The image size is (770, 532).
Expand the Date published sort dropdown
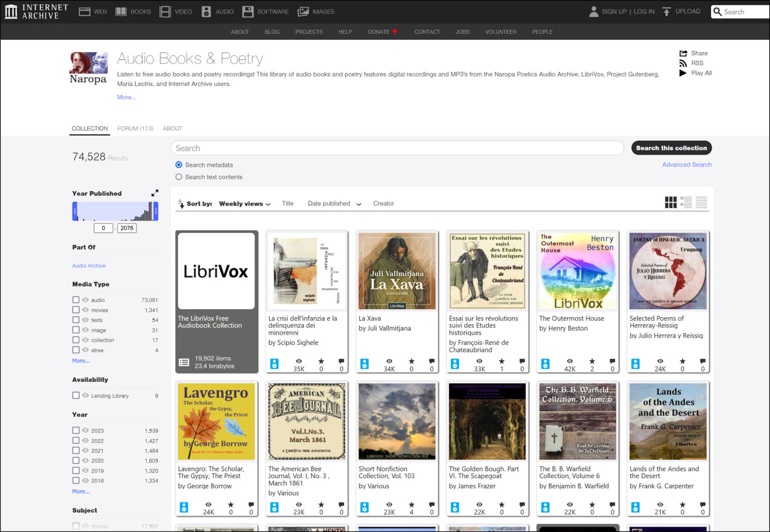click(334, 203)
